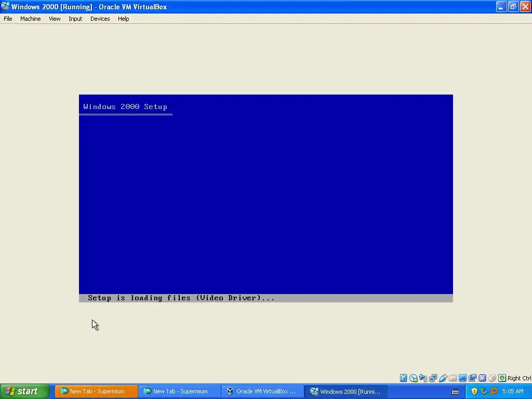Open the File menu

pos(8,19)
